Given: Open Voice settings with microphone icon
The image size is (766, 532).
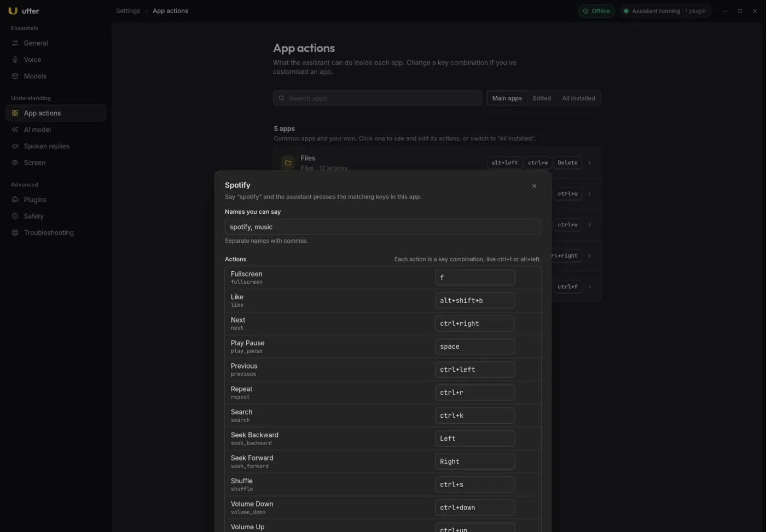Looking at the screenshot, I should click(56, 60).
